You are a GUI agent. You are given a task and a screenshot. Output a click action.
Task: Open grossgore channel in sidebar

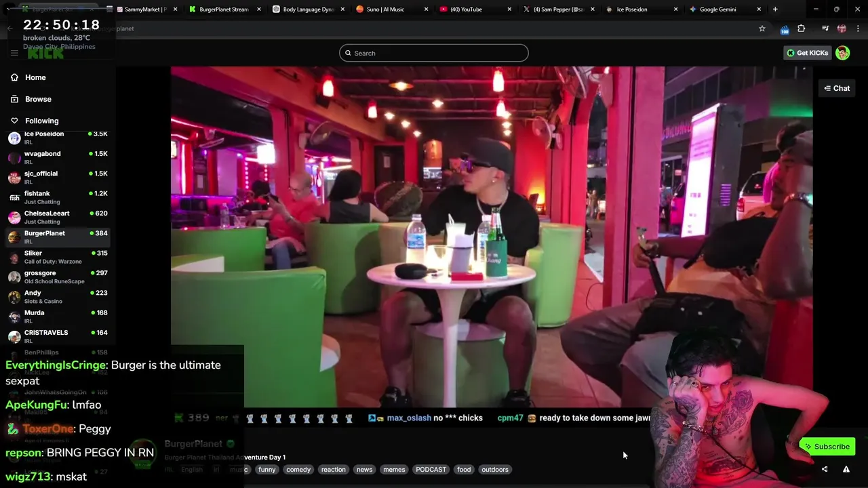[58, 277]
